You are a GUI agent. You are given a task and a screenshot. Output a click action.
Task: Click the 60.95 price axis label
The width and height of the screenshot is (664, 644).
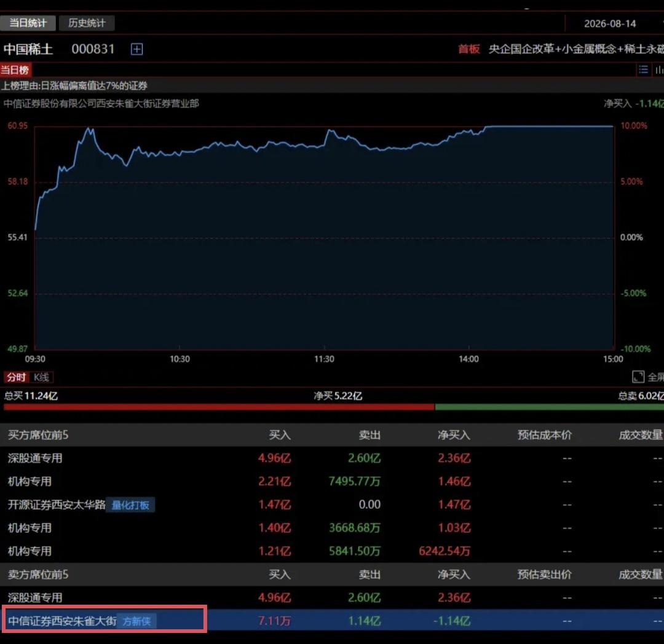click(x=17, y=126)
